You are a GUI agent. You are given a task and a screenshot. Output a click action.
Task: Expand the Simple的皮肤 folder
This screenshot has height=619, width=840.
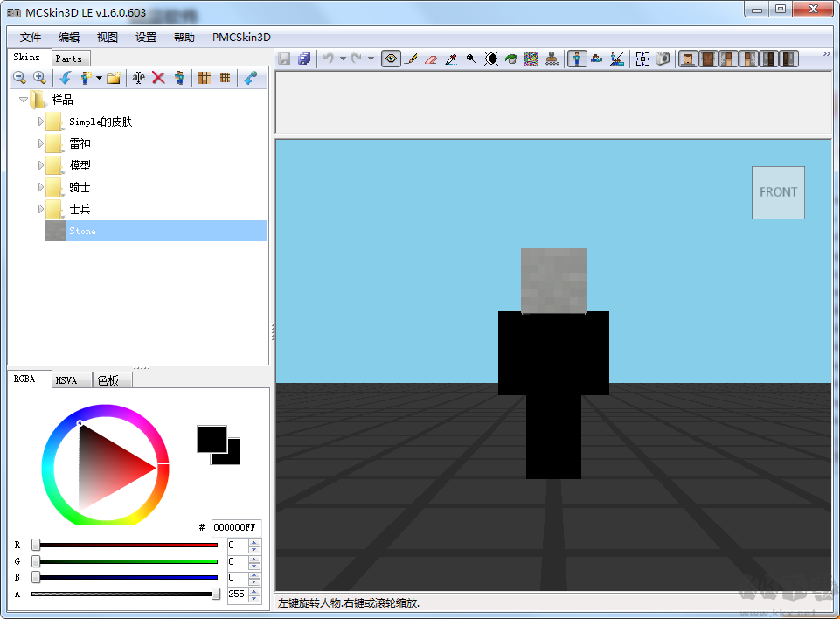point(40,122)
